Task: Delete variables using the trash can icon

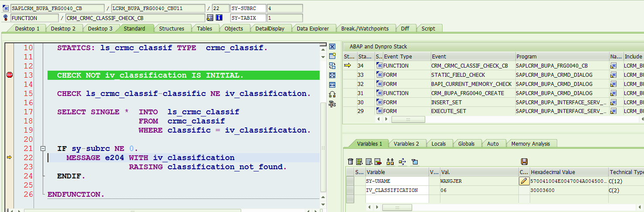Action: click(x=351, y=161)
